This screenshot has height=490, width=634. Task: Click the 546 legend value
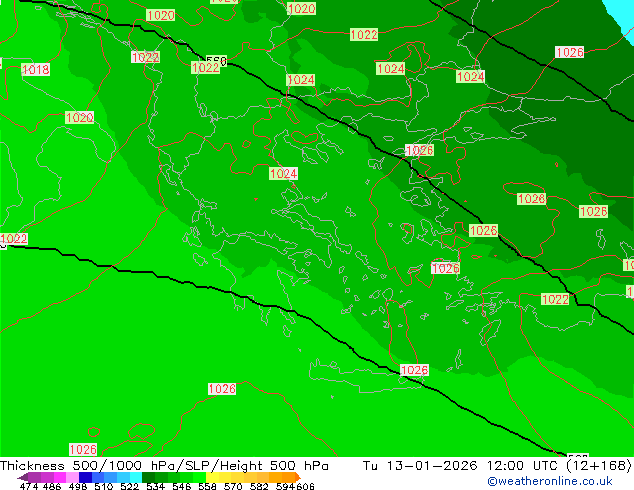click(182, 486)
